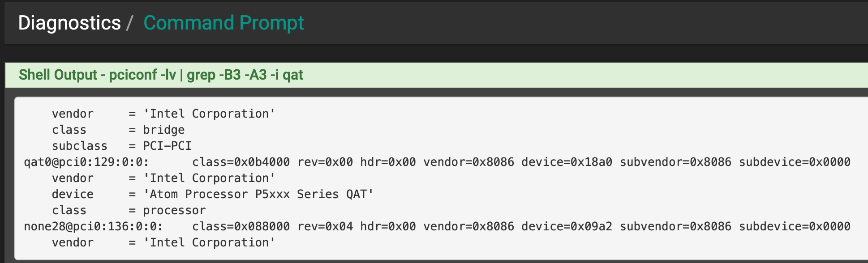Click the first 'Intel Corporation' vendor line
The image size is (868, 263).
(209, 114)
